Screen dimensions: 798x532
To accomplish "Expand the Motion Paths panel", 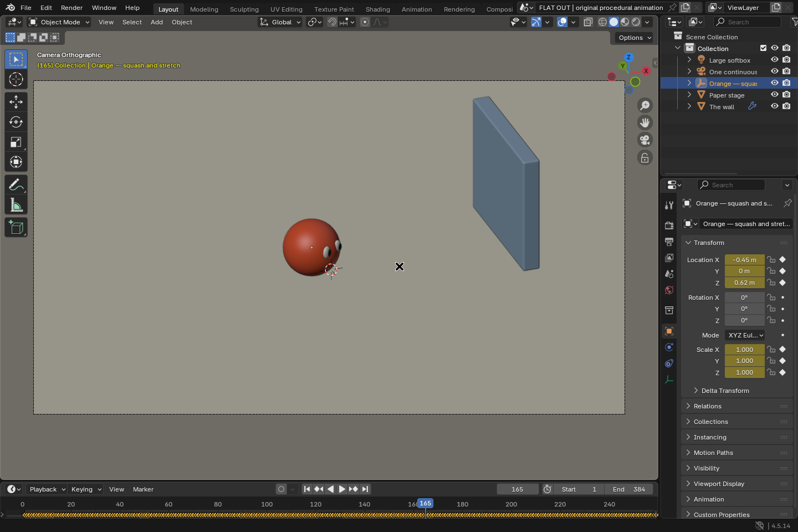I will coord(737,453).
